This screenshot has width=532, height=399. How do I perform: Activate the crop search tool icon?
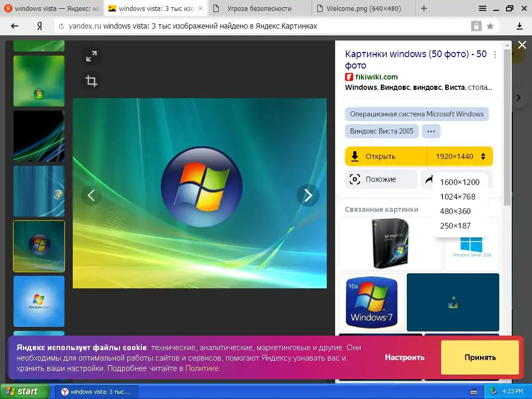click(x=91, y=81)
